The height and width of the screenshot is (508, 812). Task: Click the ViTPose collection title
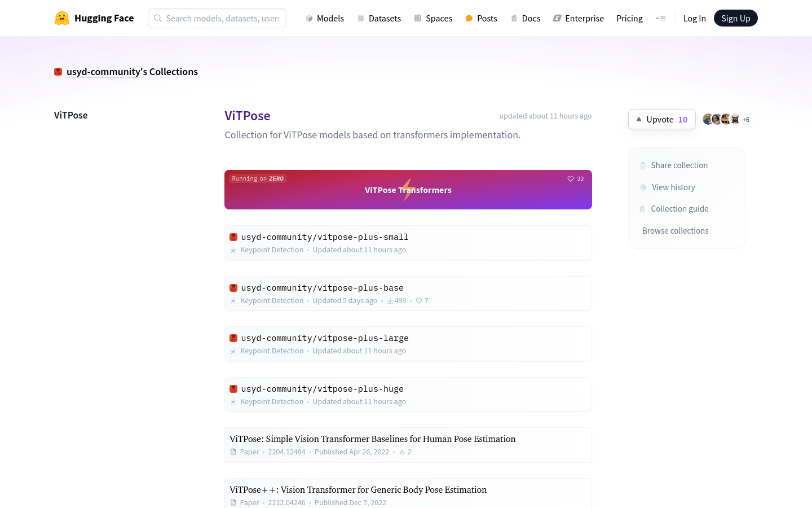[248, 116]
